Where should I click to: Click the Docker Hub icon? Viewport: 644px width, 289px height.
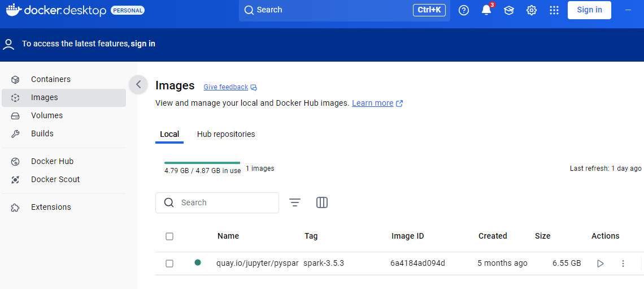coord(15,162)
